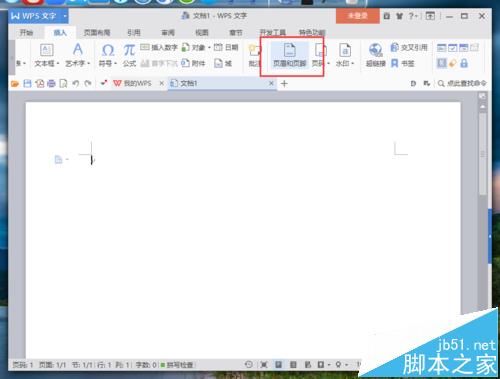The image size is (500, 379).
Task: Insert a text box (文本框) icon
Action: [x=47, y=55]
